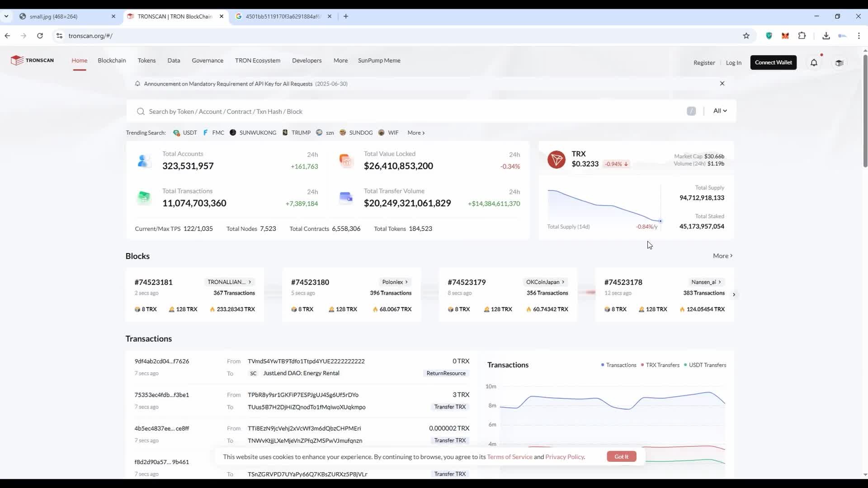Open the browser extensions puzzle icon

802,36
